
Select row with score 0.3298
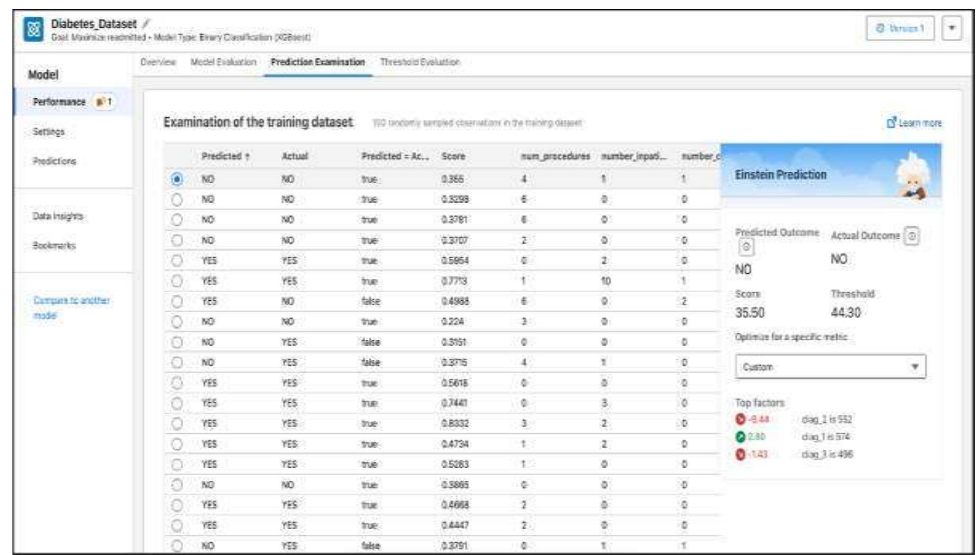(x=177, y=199)
